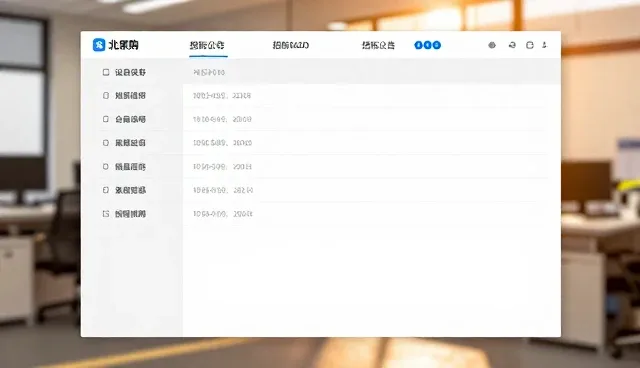Toggle the fifth sidebar row checkbox

(106, 166)
